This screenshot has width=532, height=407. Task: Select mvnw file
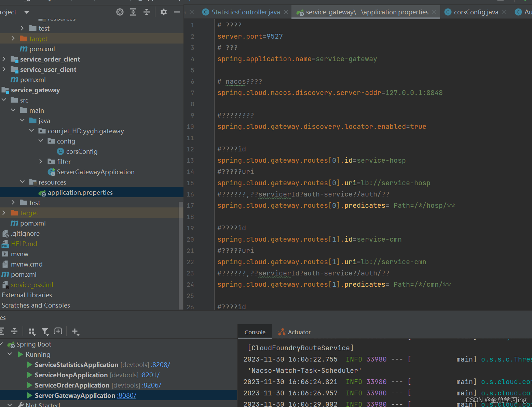(19, 254)
